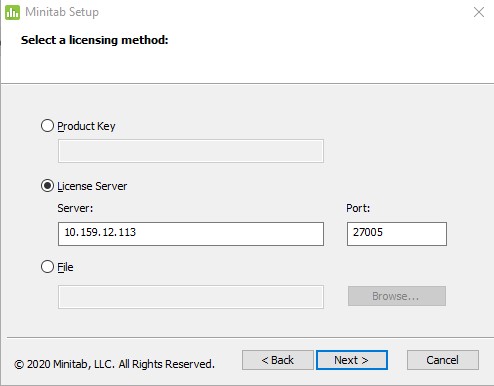Focus the Server address input field
The width and height of the screenshot is (494, 386).
point(191,234)
